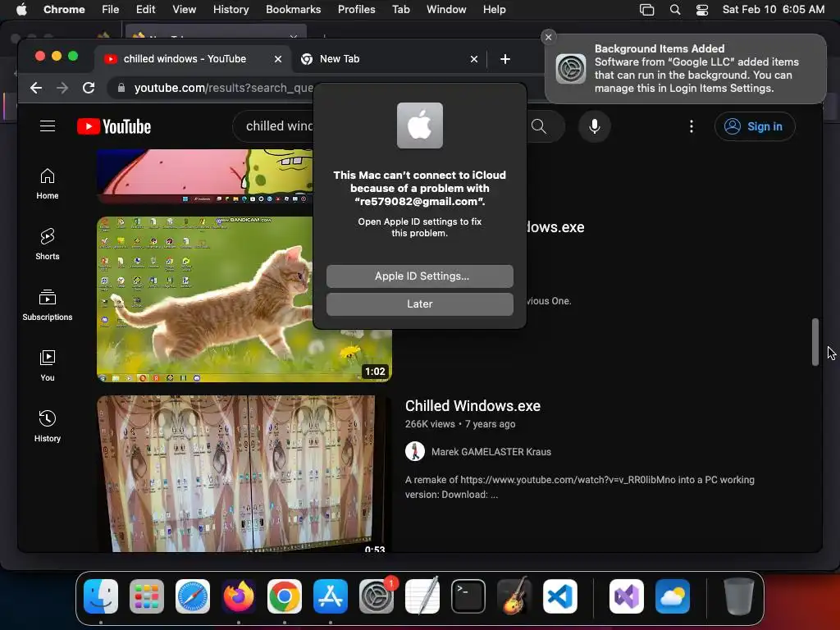
Task: Open Chilled Windows.exe video title
Action: pyautogui.click(x=472, y=406)
